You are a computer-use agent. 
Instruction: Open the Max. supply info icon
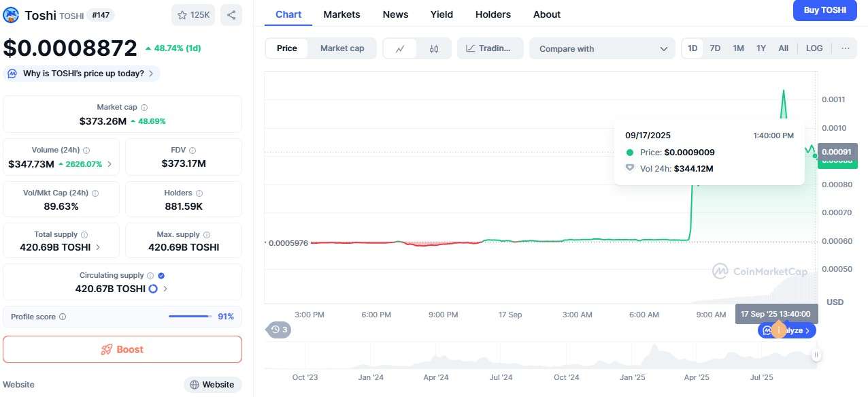click(207, 235)
